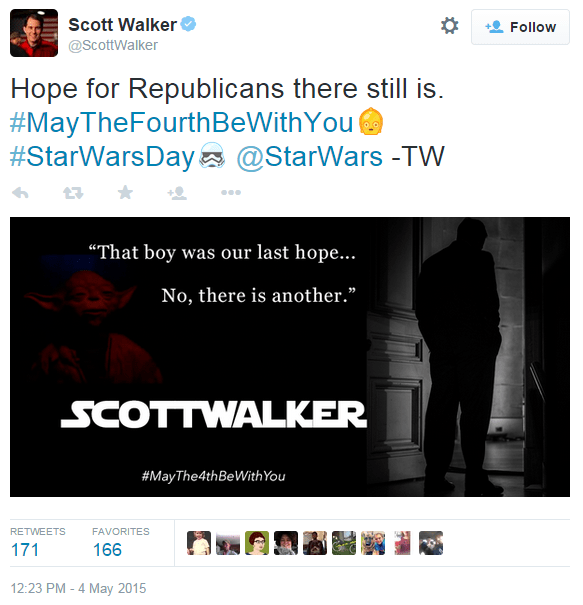The image size is (583, 605).
Task: Click the blue verified badge
Action: (189, 24)
